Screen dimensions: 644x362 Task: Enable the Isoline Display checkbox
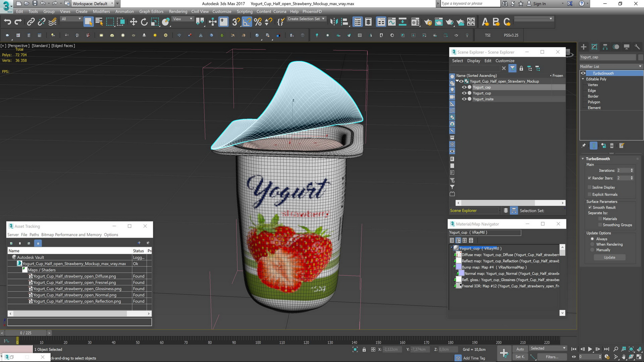coord(589,187)
